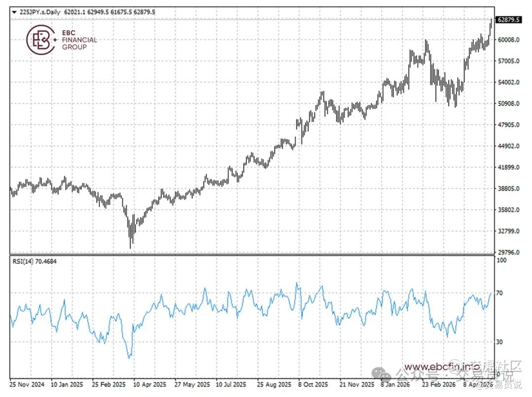Open the www.ebcfin.info watermark link
This screenshot has height=397, width=532.
[x=442, y=366]
